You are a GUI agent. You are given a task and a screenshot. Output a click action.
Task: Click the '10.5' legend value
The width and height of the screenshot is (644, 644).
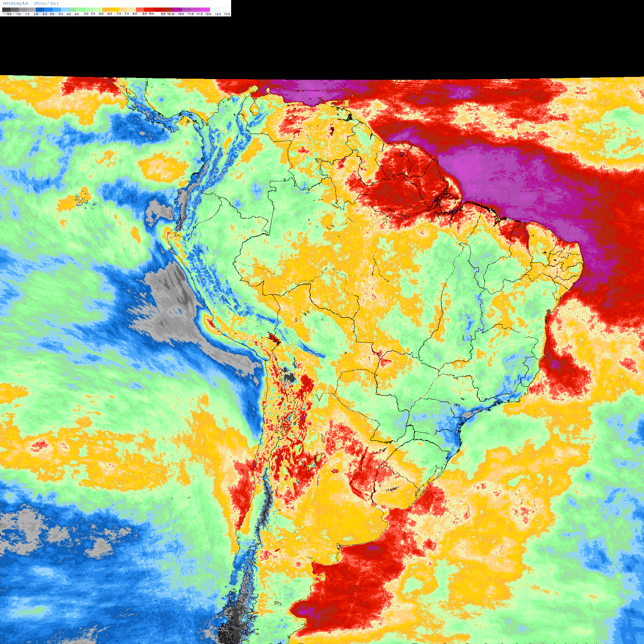tap(181, 14)
